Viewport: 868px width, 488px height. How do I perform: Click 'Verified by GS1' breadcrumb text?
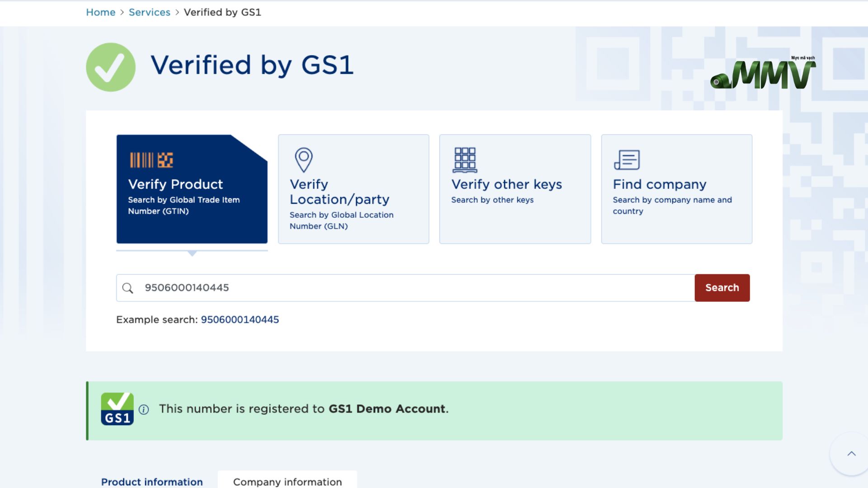tap(222, 12)
